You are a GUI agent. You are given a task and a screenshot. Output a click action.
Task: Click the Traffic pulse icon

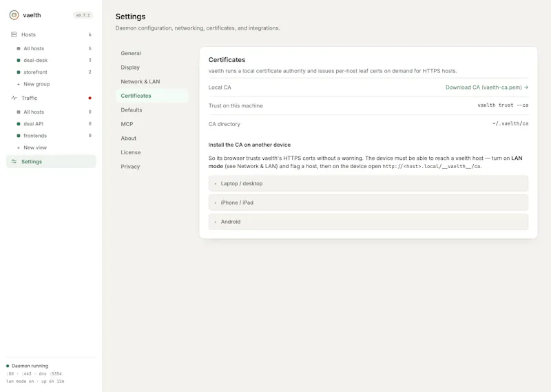click(14, 98)
